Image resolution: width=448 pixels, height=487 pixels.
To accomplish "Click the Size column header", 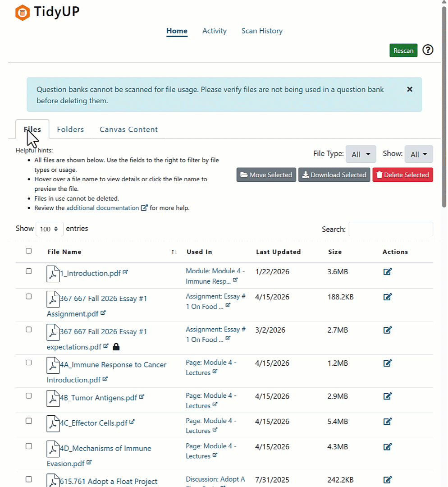I will 335,252.
